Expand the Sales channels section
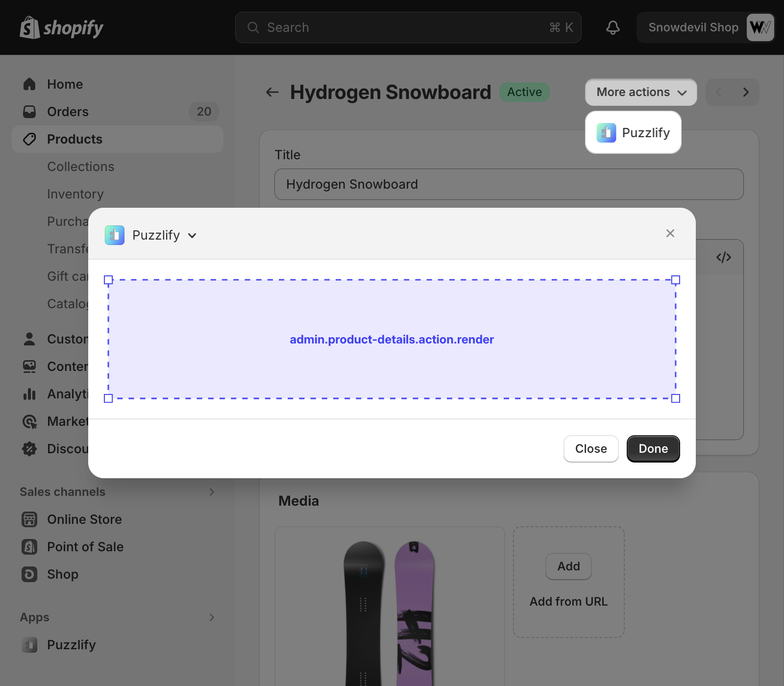784x686 pixels. (212, 492)
